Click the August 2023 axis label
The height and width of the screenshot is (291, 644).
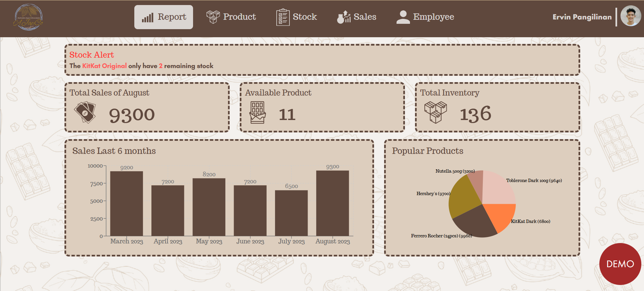pyautogui.click(x=332, y=241)
